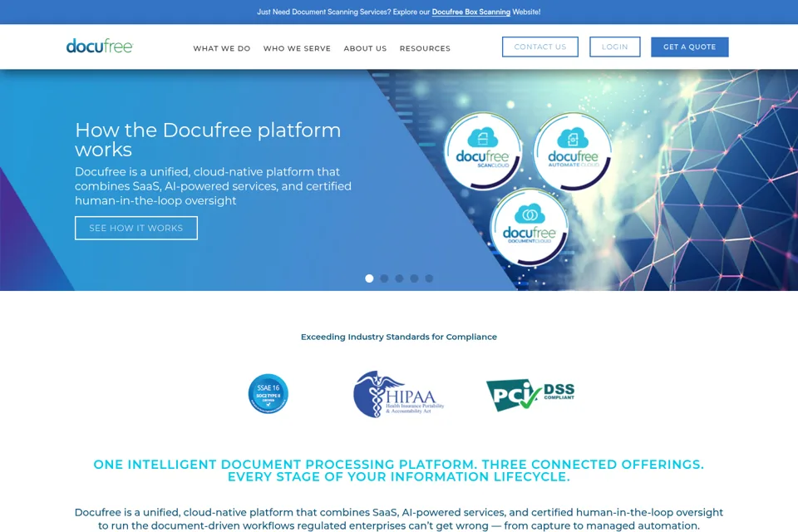Click the Login button
The height and width of the screenshot is (532, 798).
(615, 47)
